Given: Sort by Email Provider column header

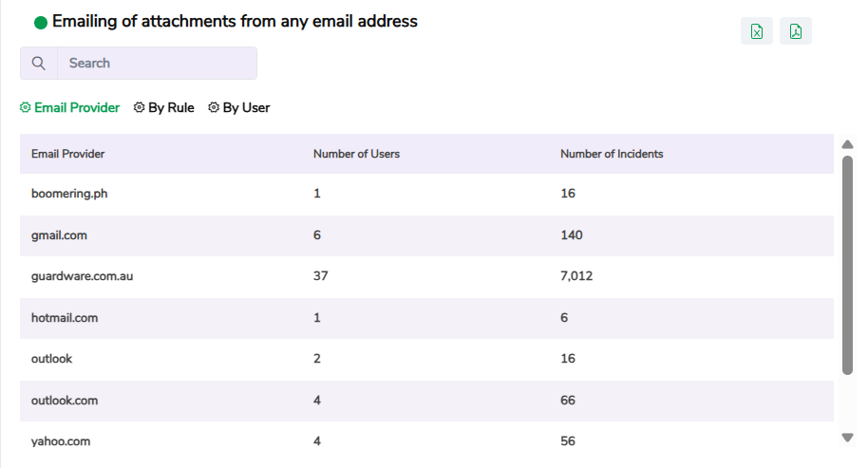Looking at the screenshot, I should 67,154.
